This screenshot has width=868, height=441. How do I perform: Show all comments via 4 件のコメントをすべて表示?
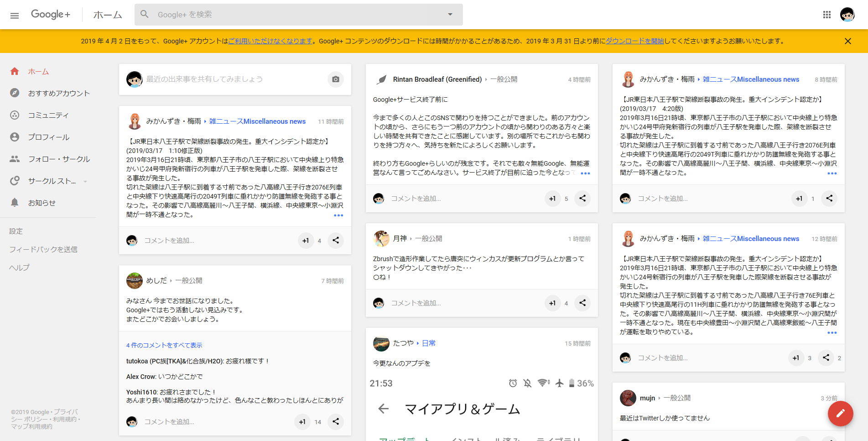(164, 346)
